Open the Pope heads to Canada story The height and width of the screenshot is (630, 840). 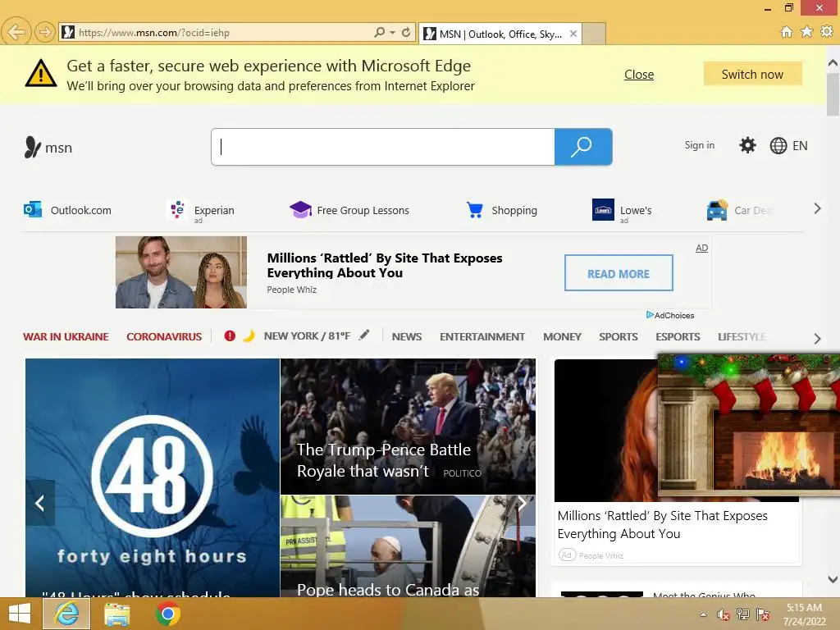tap(408, 546)
